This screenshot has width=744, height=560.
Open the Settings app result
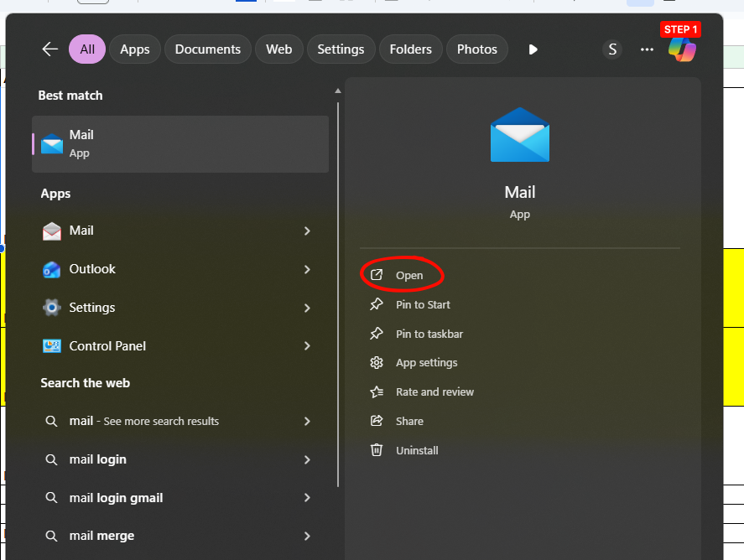(91, 308)
